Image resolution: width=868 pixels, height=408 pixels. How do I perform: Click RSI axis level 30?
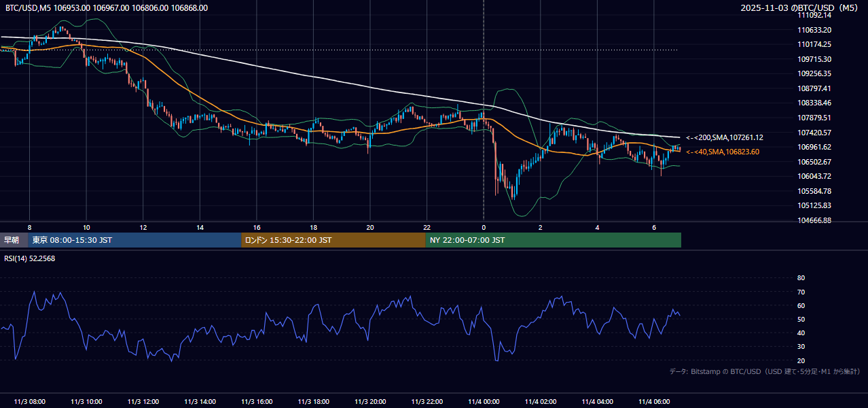click(x=801, y=346)
